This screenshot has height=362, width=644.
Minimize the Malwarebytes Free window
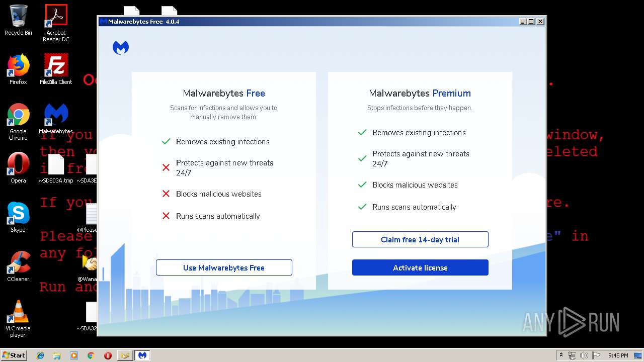pyautogui.click(x=523, y=22)
